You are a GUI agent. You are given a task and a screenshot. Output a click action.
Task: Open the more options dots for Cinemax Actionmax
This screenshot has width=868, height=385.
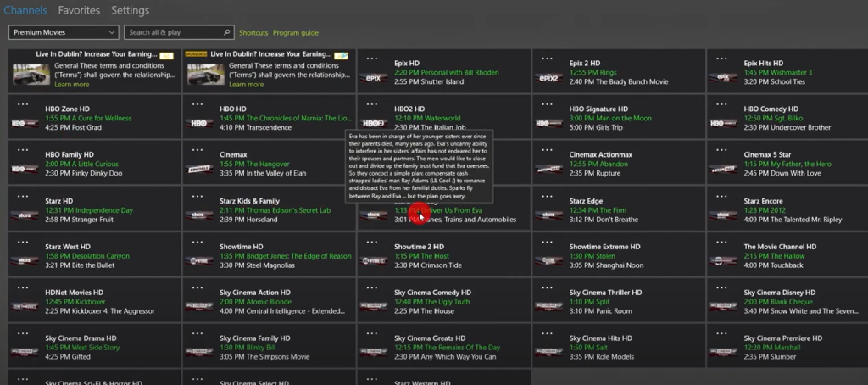pos(547,150)
